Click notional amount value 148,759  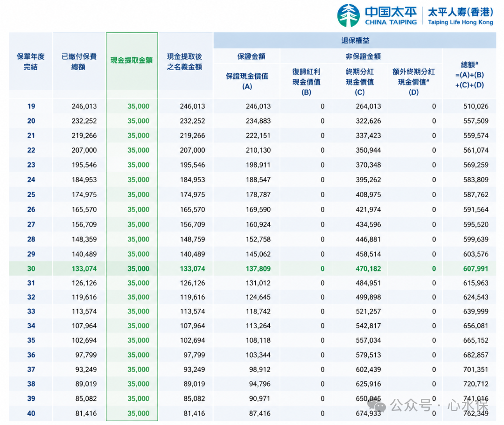(193, 240)
